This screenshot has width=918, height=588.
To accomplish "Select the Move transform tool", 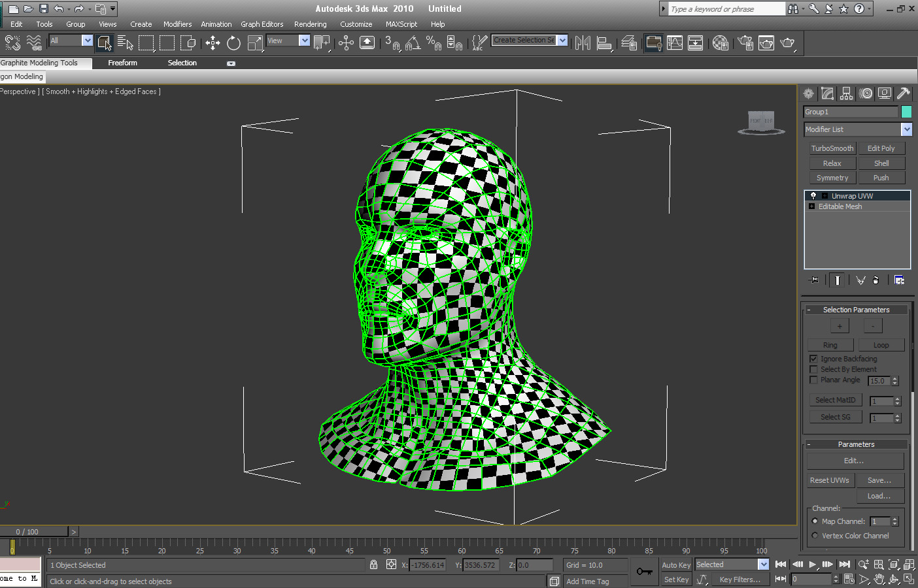I will click(x=212, y=43).
